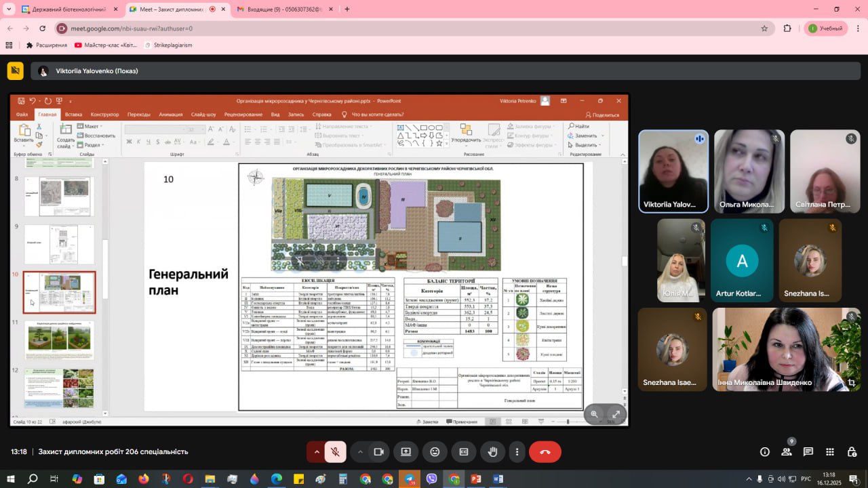Expand video settings arrow beside camera
Image resolution: width=868 pixels, height=488 pixels.
pyautogui.click(x=360, y=451)
